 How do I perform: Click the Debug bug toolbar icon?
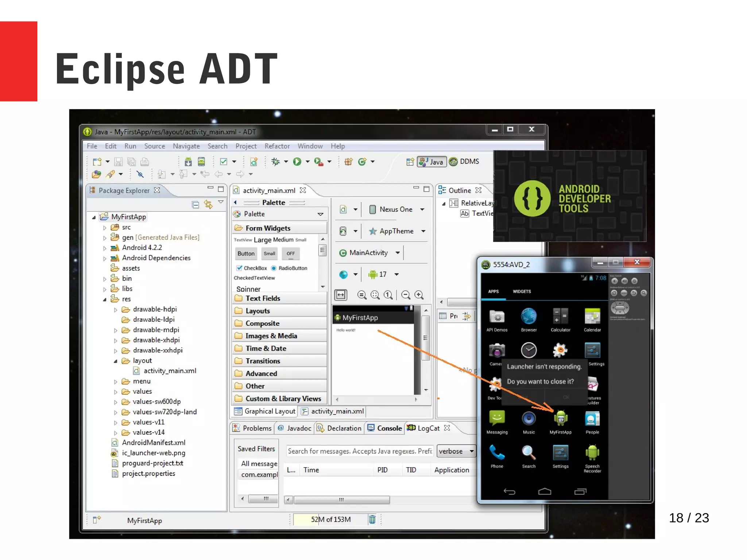tap(276, 162)
